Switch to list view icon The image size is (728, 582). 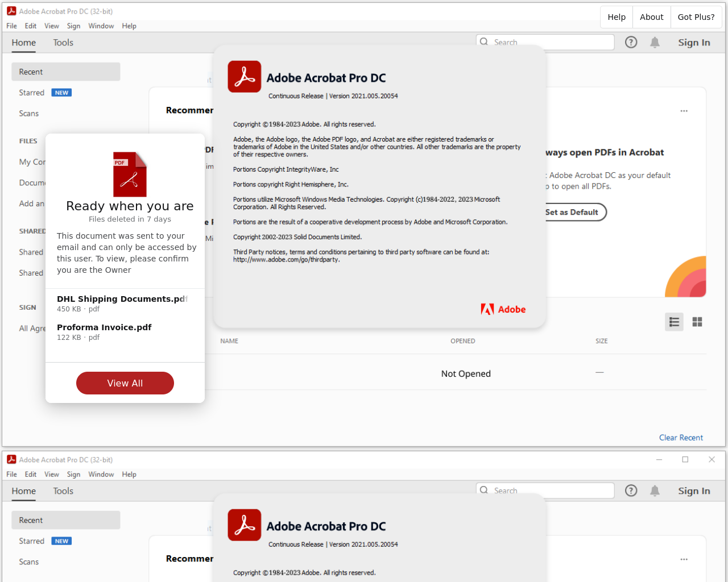[674, 322]
